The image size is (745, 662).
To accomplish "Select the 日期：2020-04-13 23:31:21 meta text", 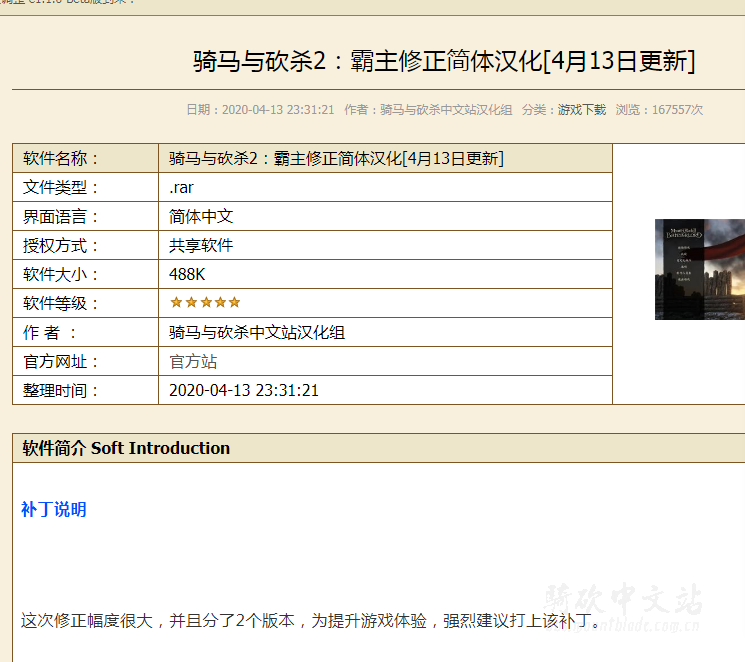I will tap(260, 110).
